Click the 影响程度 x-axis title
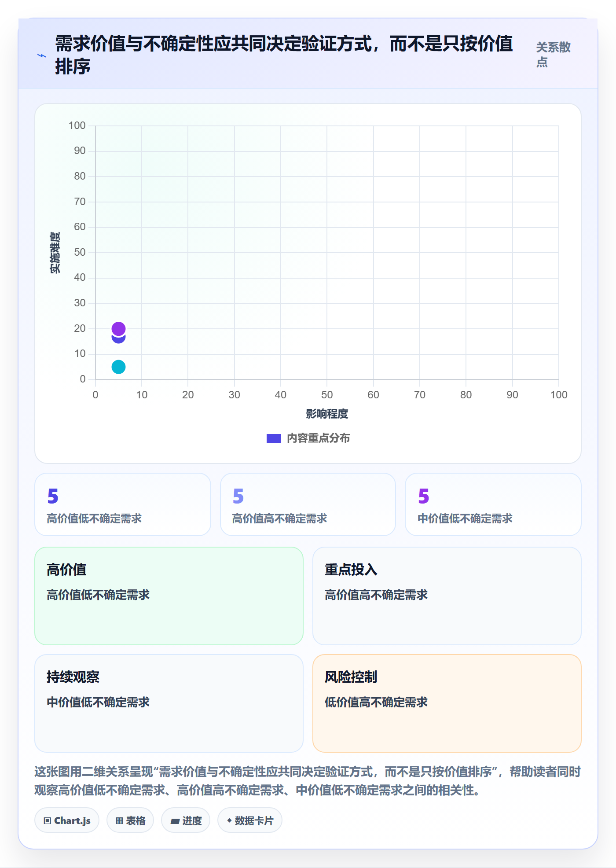The width and height of the screenshot is (616, 868). coord(327,414)
